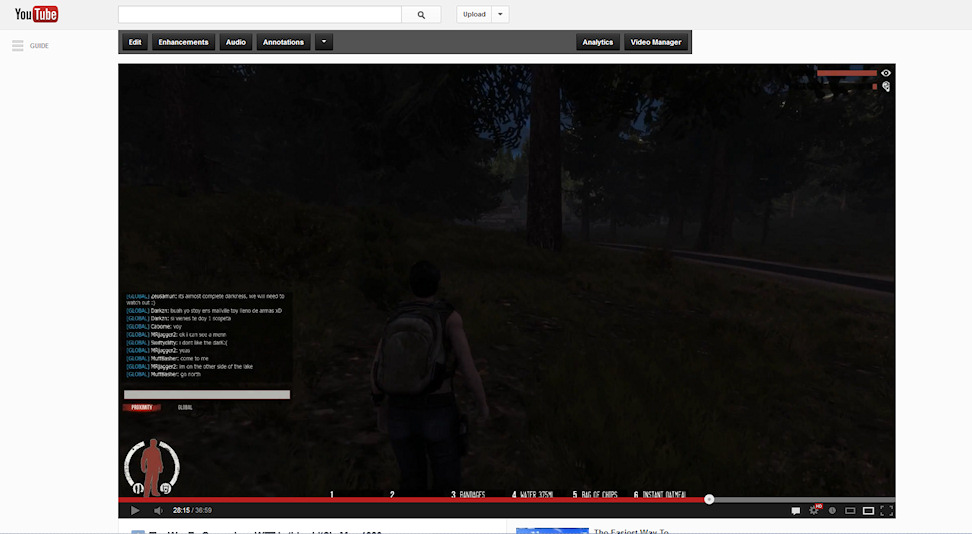
Task: Click the red player health silhouette
Action: [x=151, y=468]
